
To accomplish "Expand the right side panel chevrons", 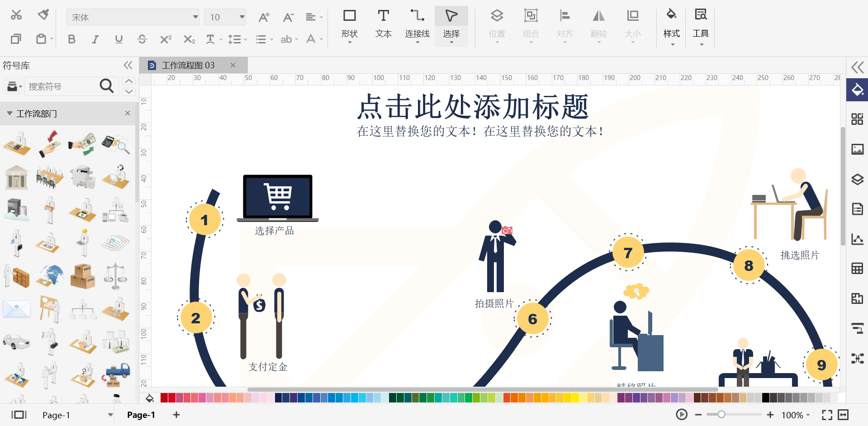I will [857, 67].
